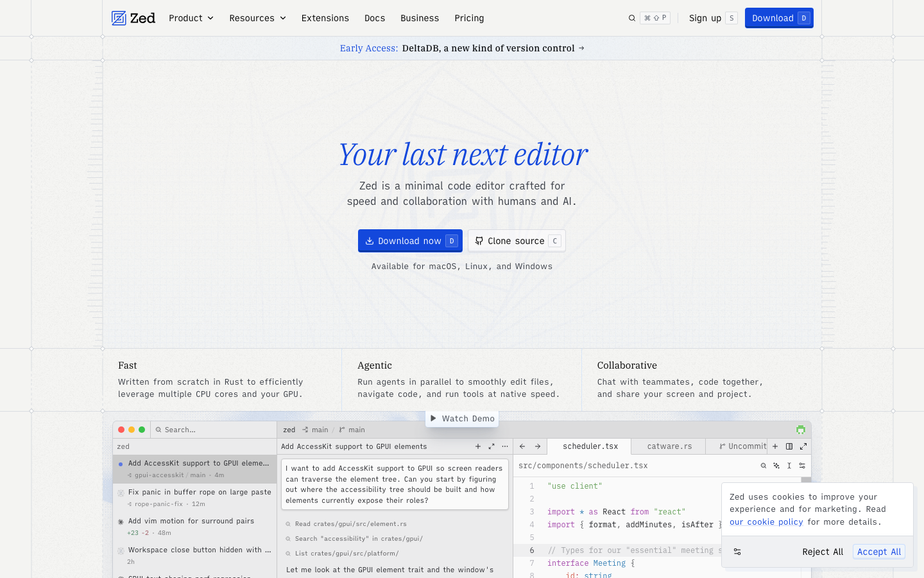Click the GitHub icon on Clone source

pos(479,241)
